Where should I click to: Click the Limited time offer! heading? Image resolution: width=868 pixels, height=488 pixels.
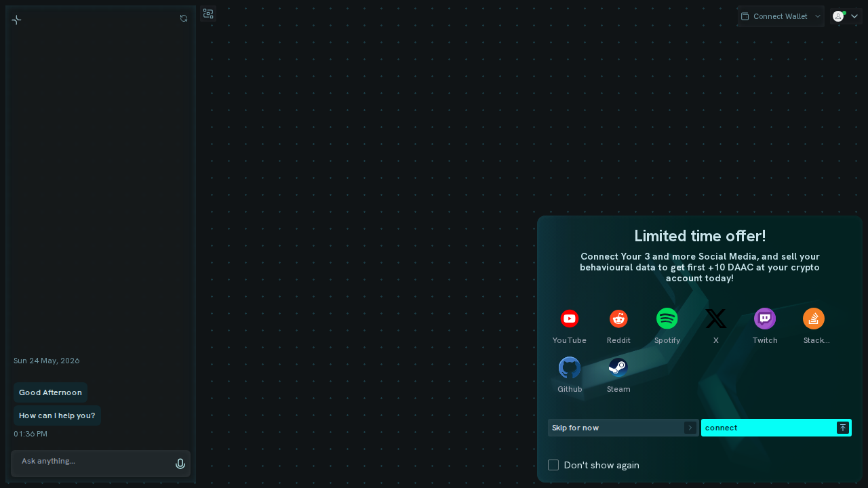(700, 236)
